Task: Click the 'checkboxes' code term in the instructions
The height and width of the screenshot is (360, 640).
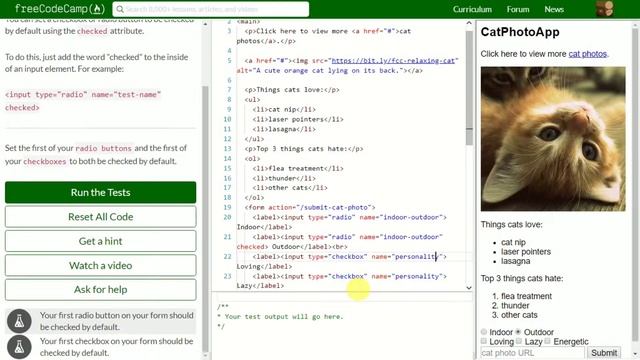Action: coord(44,161)
